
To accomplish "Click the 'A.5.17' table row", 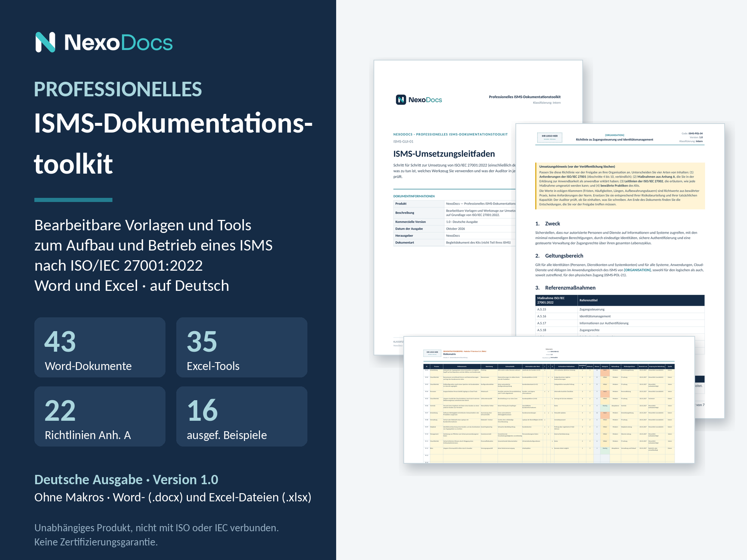I will (x=620, y=323).
